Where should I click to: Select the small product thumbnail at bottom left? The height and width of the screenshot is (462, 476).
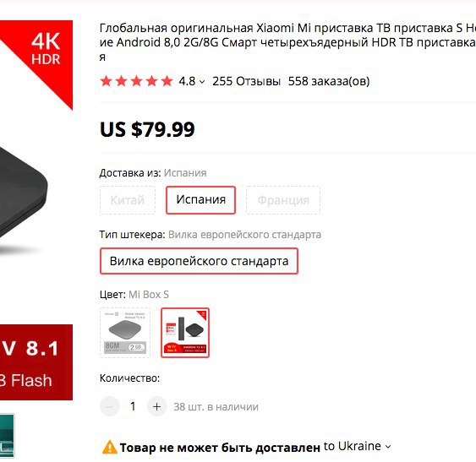tap(7, 436)
